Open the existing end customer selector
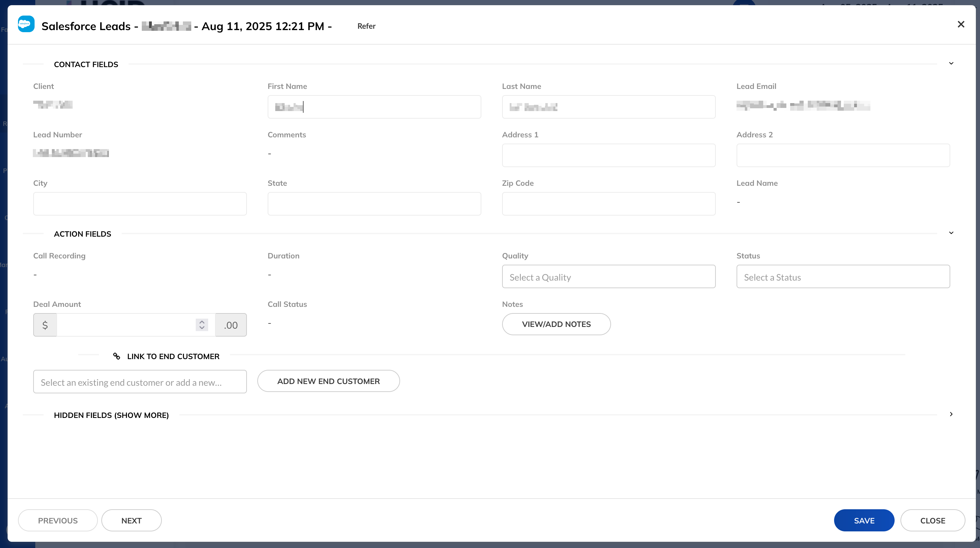The width and height of the screenshot is (980, 548). 140,382
